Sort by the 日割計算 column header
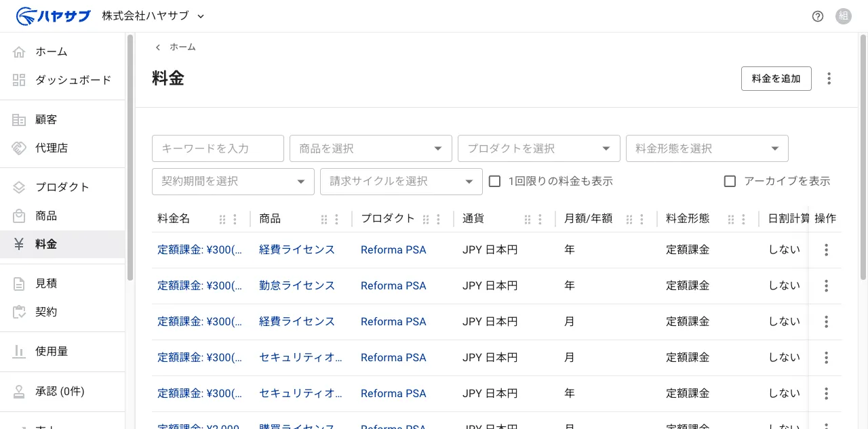868x429 pixels. coord(788,218)
